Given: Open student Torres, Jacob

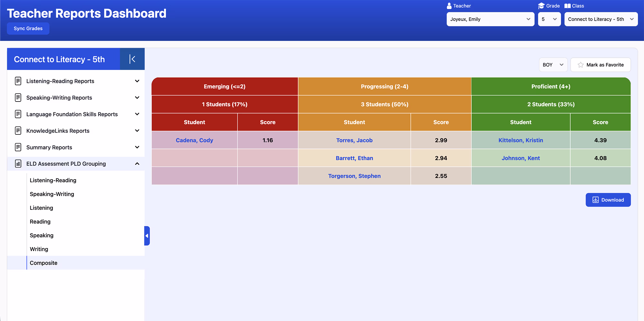Looking at the screenshot, I should coord(354,140).
